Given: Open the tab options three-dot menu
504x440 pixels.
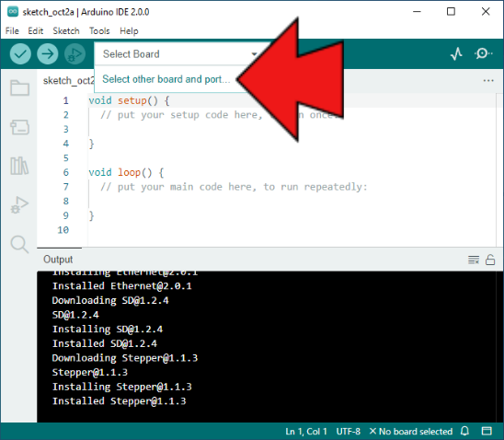Looking at the screenshot, I should tap(488, 80).
